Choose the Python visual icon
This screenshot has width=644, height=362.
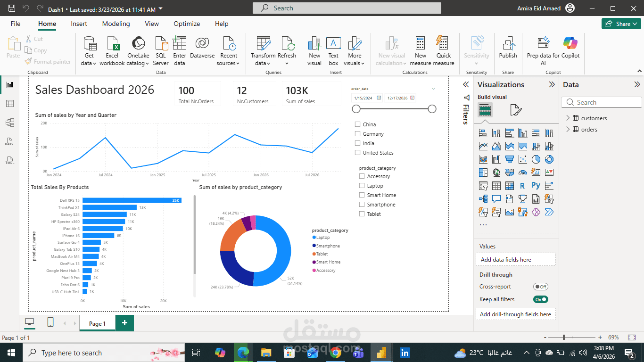[x=536, y=186]
